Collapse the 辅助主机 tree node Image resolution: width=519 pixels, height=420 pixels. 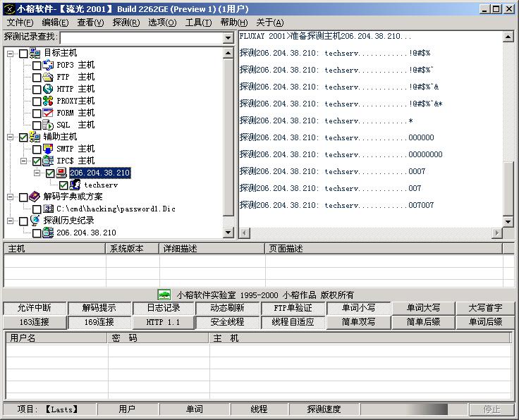click(x=11, y=137)
